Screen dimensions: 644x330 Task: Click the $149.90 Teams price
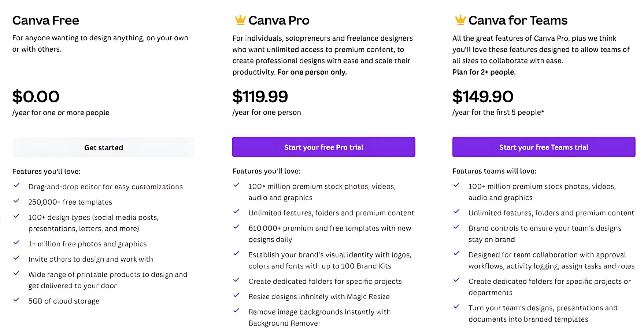pos(483,97)
